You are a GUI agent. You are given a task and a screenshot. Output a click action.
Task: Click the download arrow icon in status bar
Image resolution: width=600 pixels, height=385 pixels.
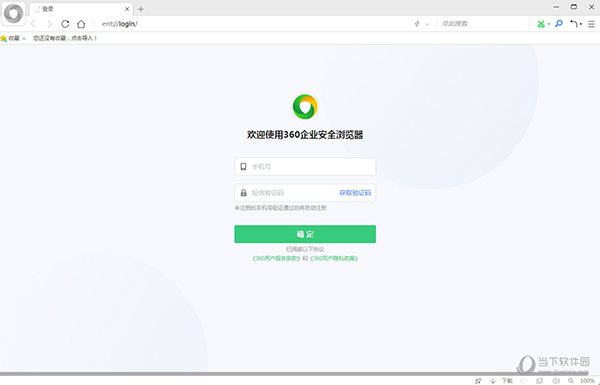point(493,381)
